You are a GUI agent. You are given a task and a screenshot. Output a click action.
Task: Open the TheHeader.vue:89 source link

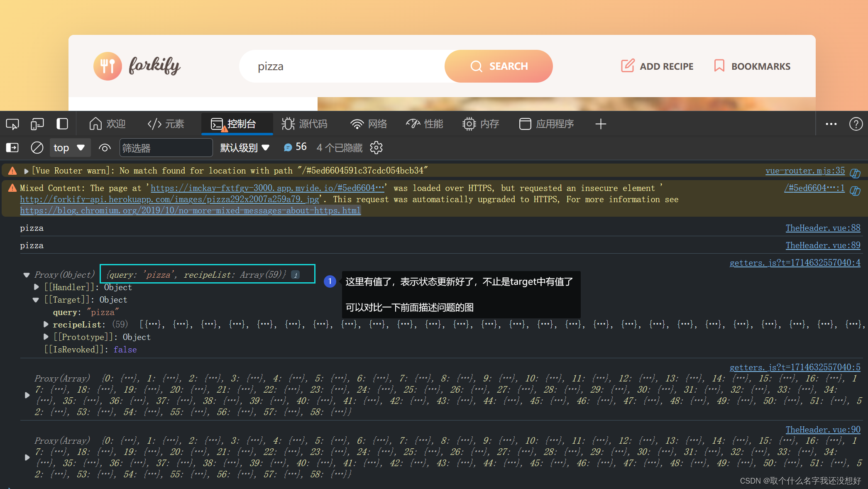[823, 245]
